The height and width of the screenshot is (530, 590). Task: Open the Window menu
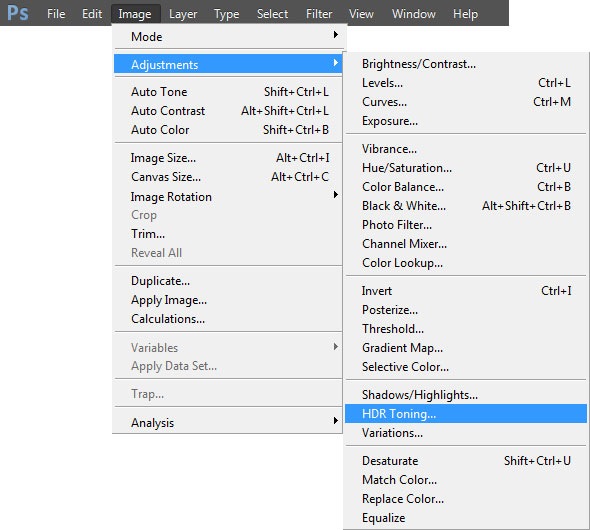pyautogui.click(x=414, y=14)
